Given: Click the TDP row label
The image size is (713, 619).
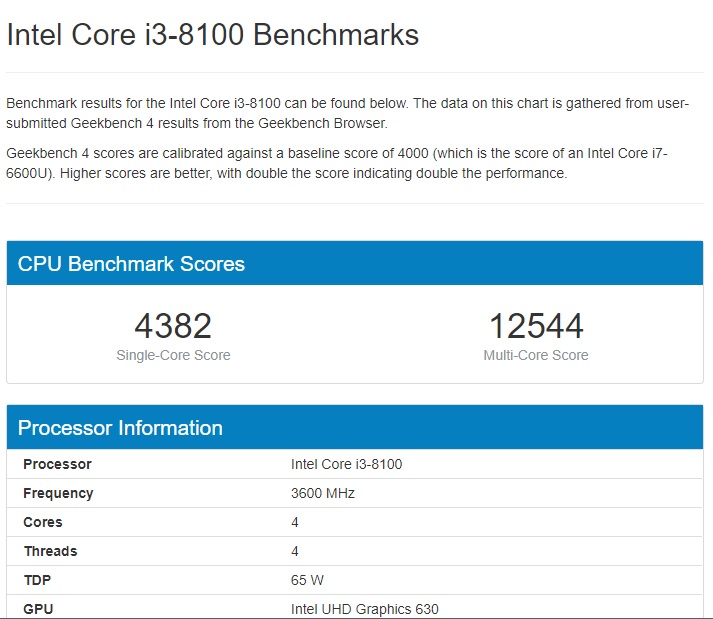Looking at the screenshot, I should 37,580.
